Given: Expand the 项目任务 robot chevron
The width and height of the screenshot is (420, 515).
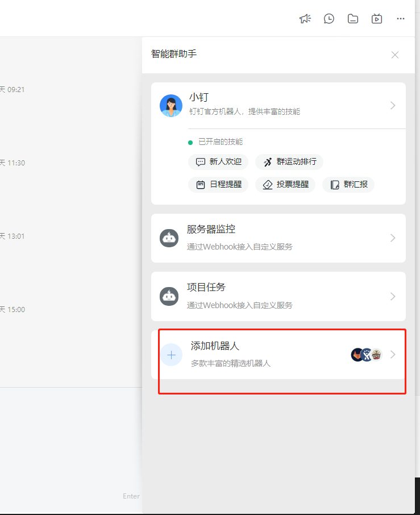Looking at the screenshot, I should click(x=393, y=296).
